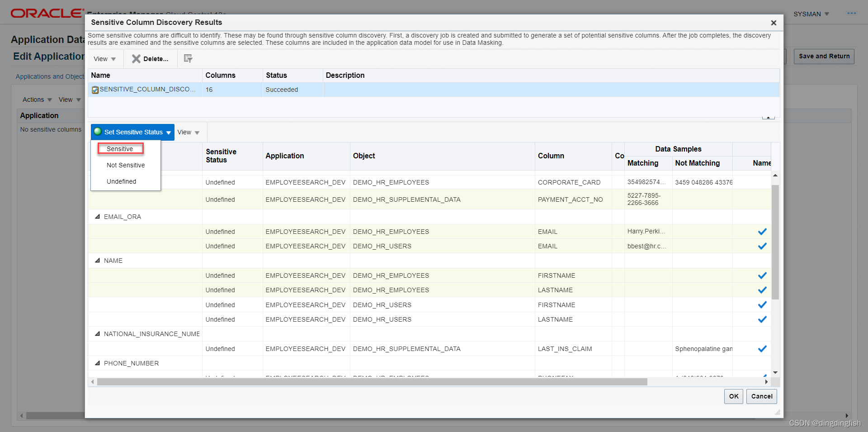
Task: Collapse the PHONE_NUMBER group
Action: point(97,363)
